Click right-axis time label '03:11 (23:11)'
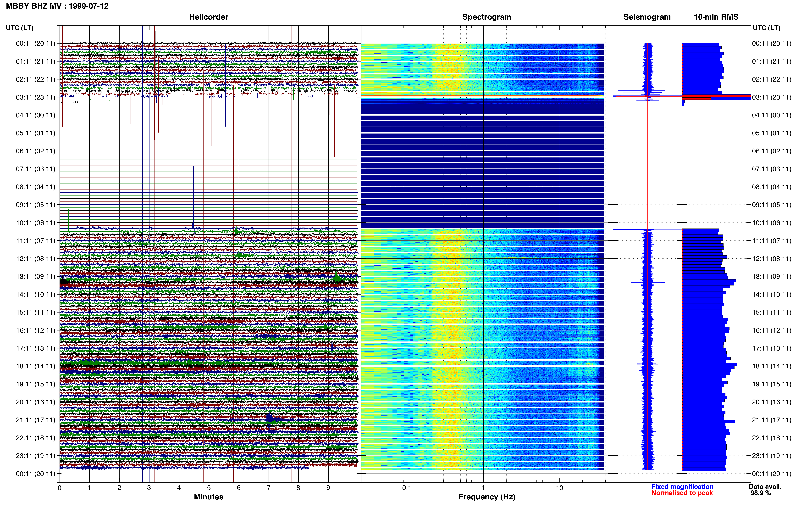Screen dimensions: 812x508 (x=772, y=97)
